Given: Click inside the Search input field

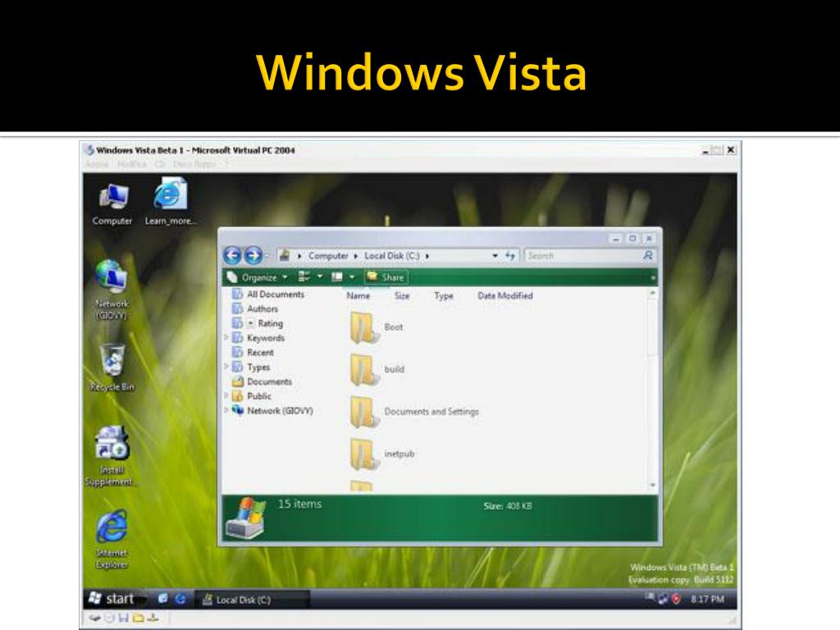Looking at the screenshot, I should (583, 256).
